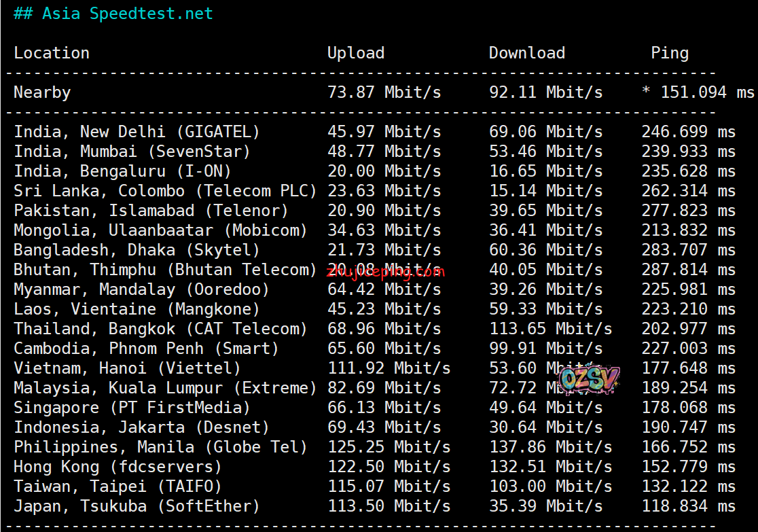Select Japan, Tsukuba (SoftEther) entry
Image resolution: width=758 pixels, height=532 pixels.
(137, 506)
